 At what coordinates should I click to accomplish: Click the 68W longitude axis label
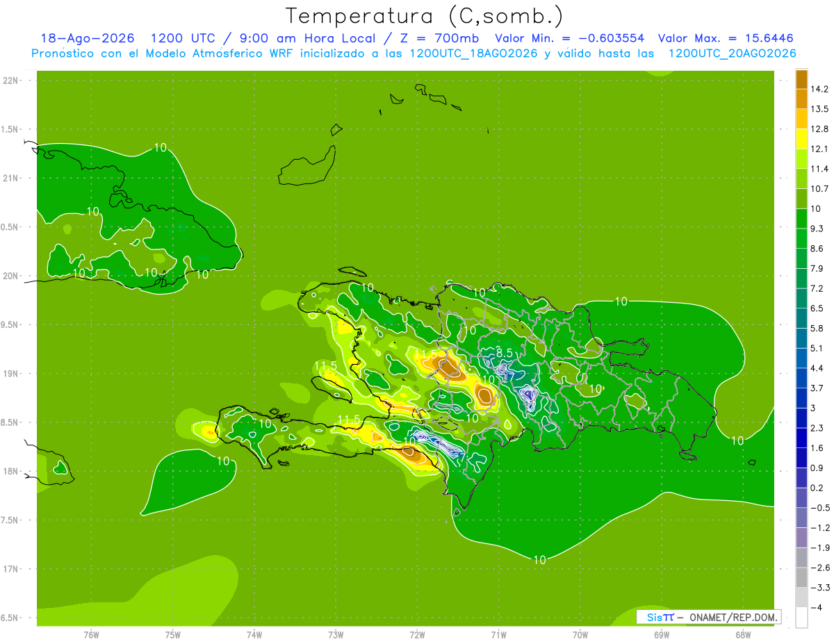[x=742, y=635]
